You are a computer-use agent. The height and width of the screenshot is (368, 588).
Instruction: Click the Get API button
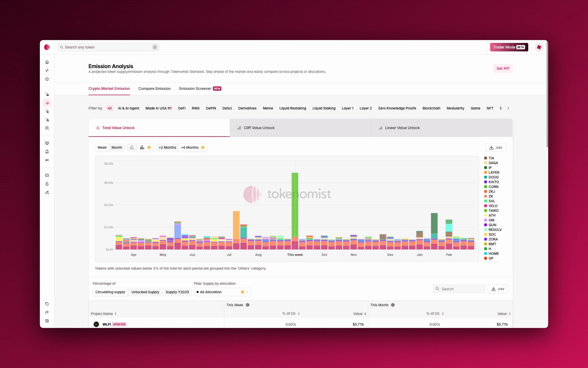point(503,68)
